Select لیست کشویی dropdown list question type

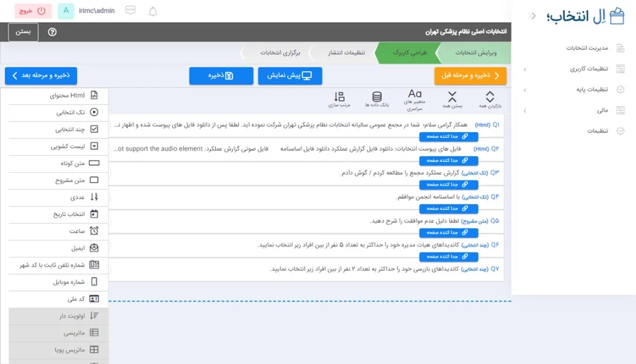point(55,146)
